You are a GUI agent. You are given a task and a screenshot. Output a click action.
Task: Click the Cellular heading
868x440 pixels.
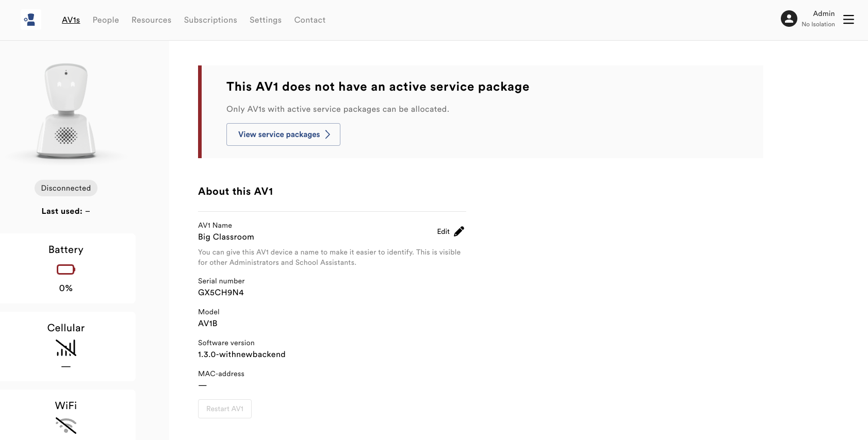[x=66, y=328]
